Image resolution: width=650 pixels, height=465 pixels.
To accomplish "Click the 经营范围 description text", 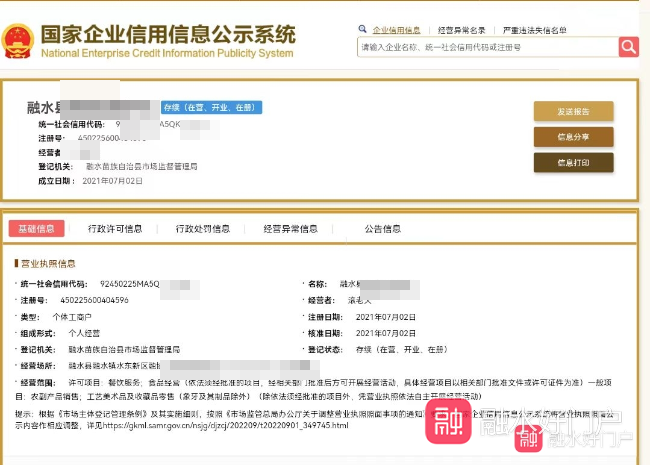I will pyautogui.click(x=313, y=389).
